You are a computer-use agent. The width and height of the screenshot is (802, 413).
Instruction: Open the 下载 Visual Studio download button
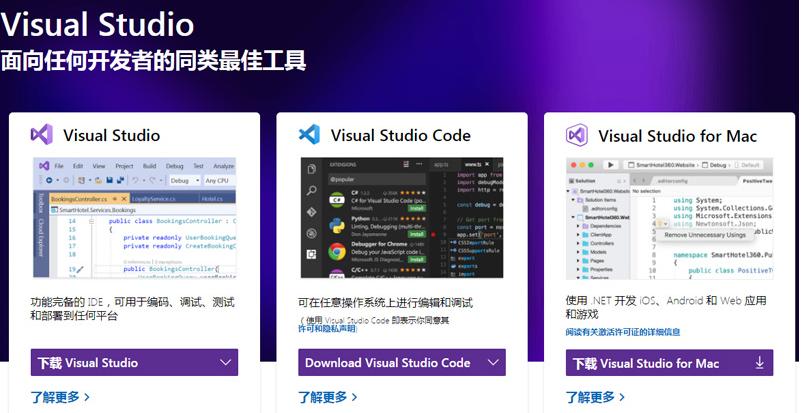(135, 362)
